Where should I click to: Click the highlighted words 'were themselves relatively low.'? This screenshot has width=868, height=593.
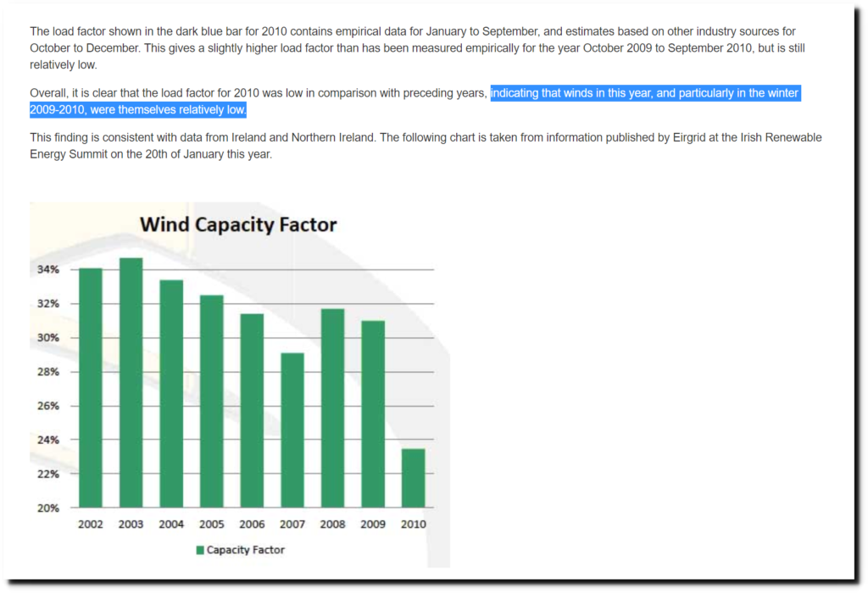tap(168, 109)
